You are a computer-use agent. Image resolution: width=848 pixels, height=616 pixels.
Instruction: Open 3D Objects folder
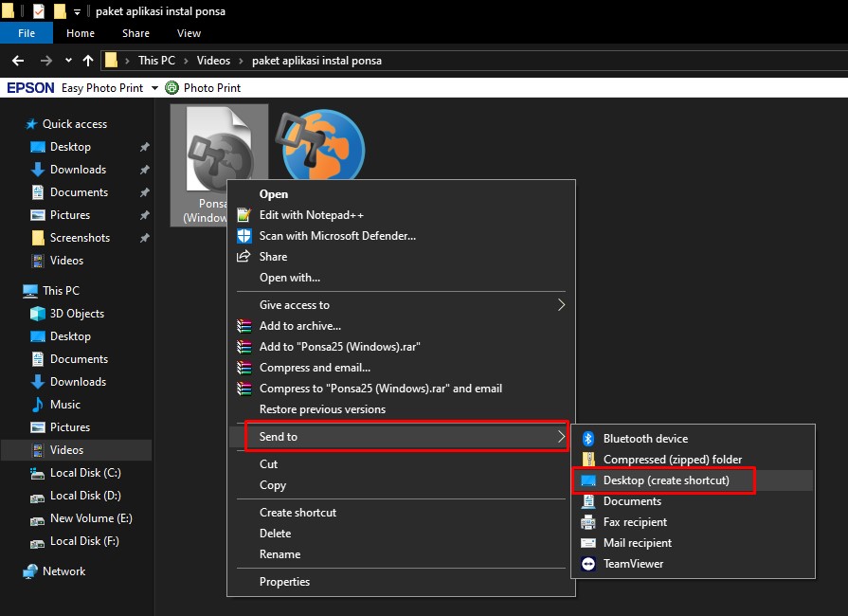pyautogui.click(x=77, y=313)
